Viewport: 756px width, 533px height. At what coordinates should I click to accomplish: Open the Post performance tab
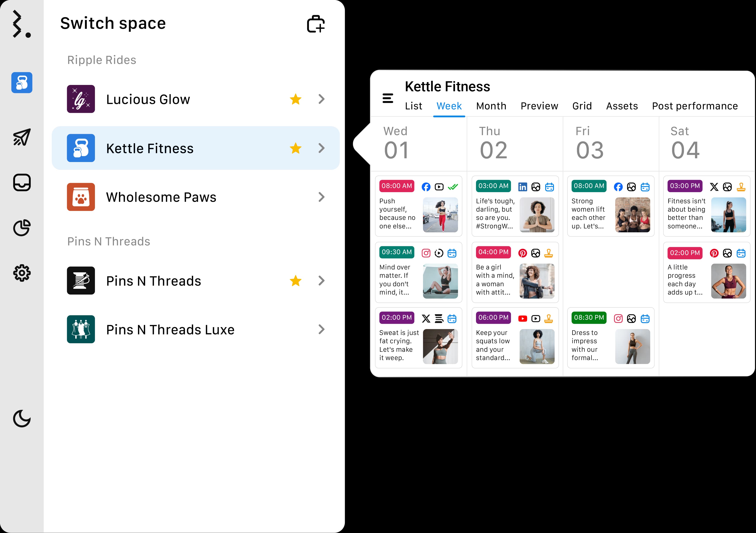coord(695,106)
